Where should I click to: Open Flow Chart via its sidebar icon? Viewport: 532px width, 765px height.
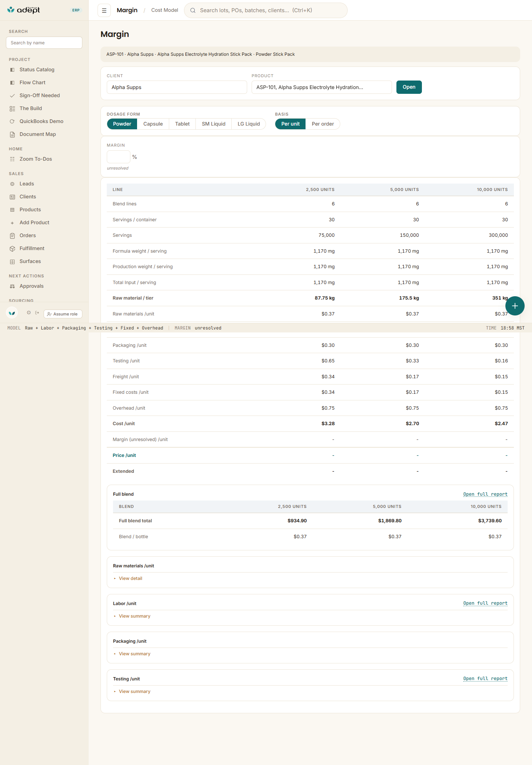click(x=12, y=83)
